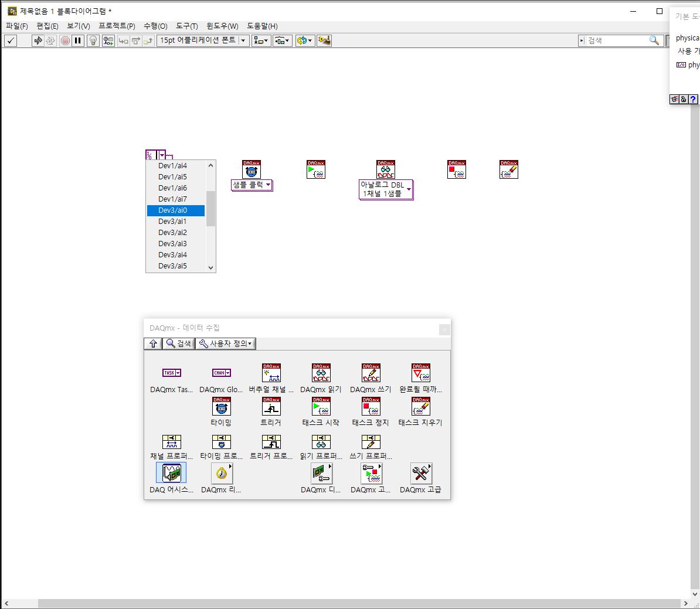Open the Align Objects dropdown

click(x=261, y=40)
